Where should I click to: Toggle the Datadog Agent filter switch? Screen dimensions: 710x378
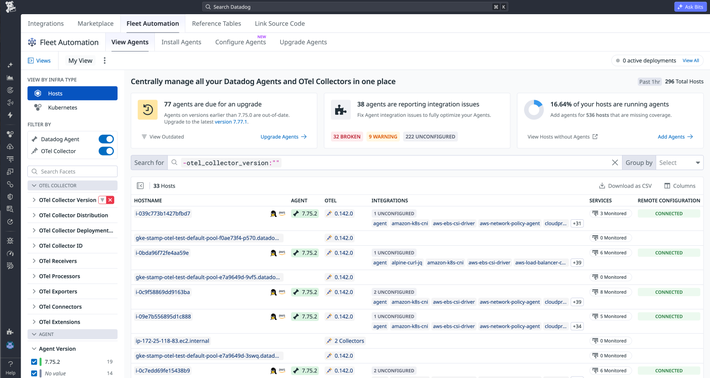coord(106,139)
